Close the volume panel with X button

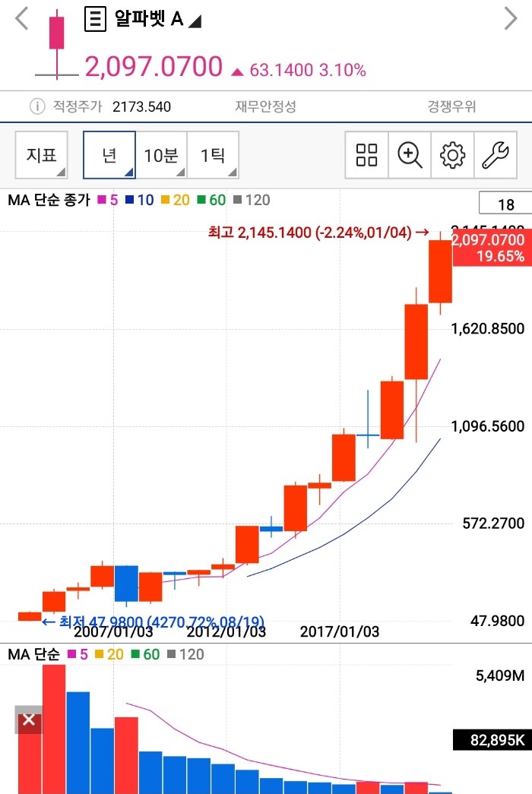pyautogui.click(x=29, y=720)
